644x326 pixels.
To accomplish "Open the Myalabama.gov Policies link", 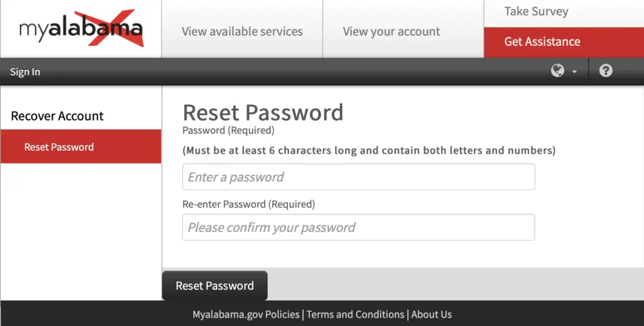I will [x=246, y=314].
